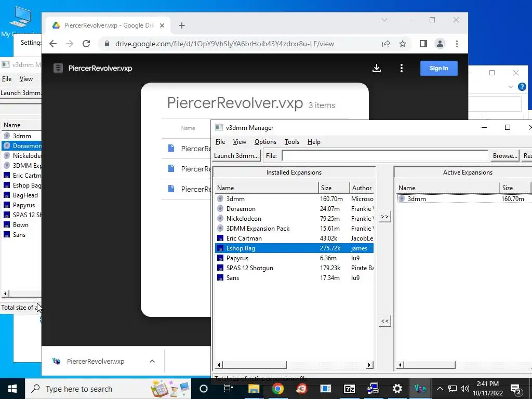Open notification center with 2 alerts
Image resolution: width=532 pixels, height=399 pixels.
click(x=516, y=390)
